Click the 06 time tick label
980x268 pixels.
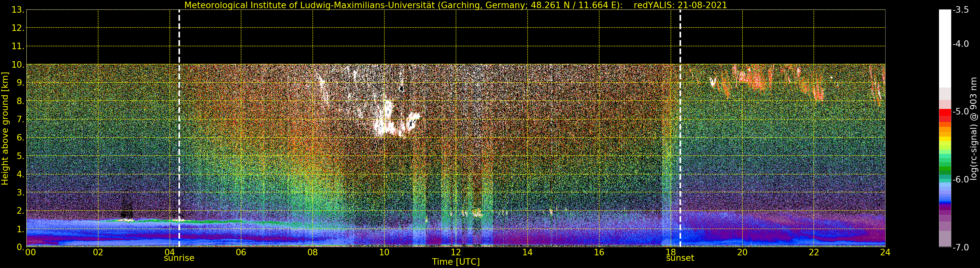click(241, 252)
